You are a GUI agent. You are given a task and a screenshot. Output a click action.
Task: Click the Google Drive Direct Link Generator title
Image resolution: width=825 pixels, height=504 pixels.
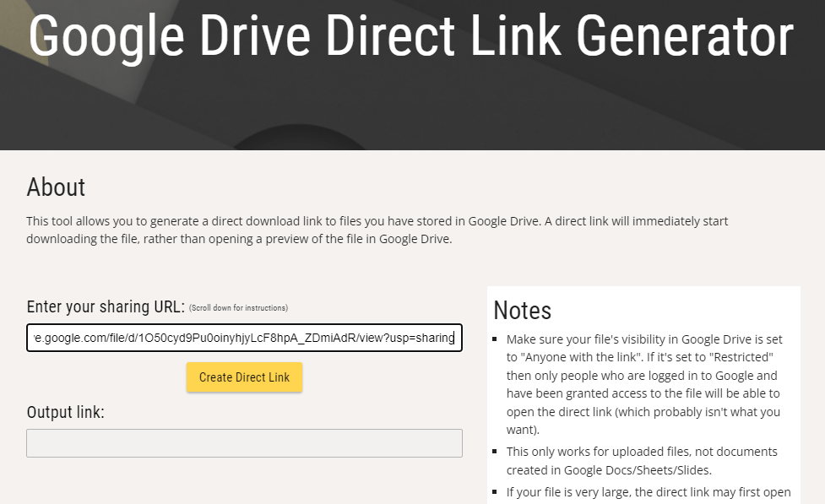click(410, 35)
